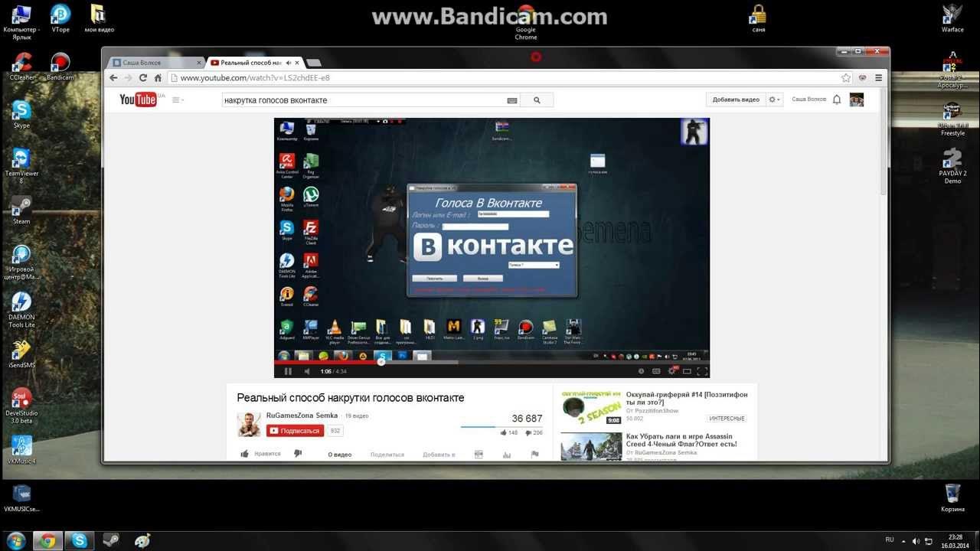Go back using Chrome's back arrow
This screenshot has height=551, width=980.
(114, 78)
